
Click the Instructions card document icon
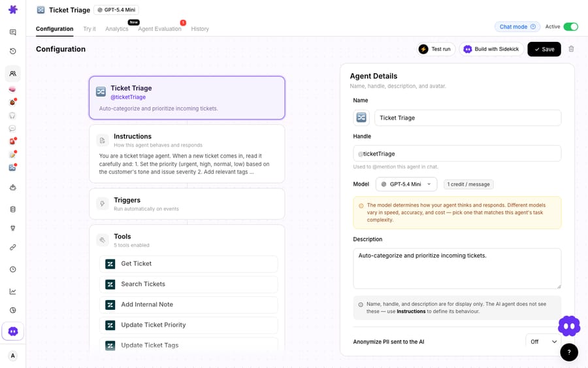103,141
